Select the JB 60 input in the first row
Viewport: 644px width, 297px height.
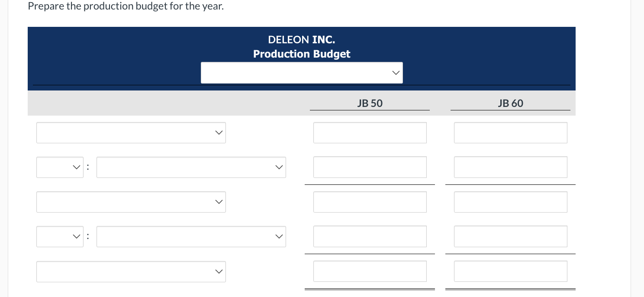coord(510,132)
